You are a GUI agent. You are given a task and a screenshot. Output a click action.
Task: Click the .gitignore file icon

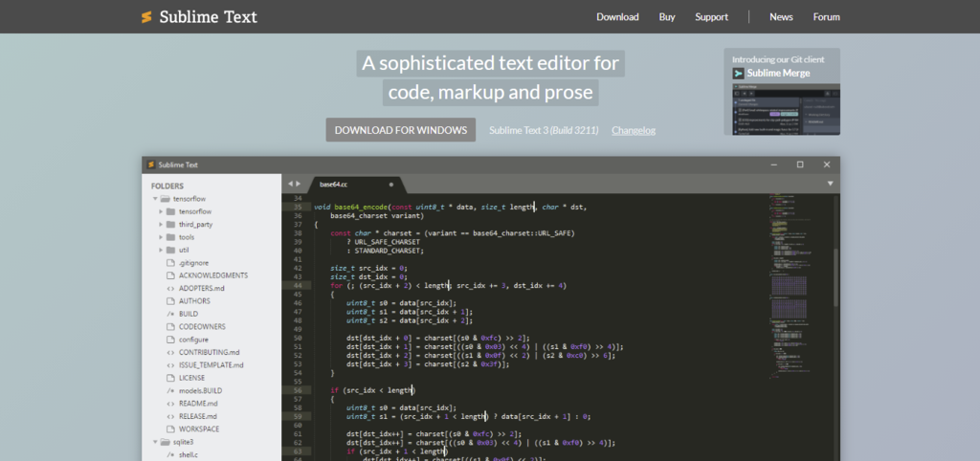pos(169,262)
